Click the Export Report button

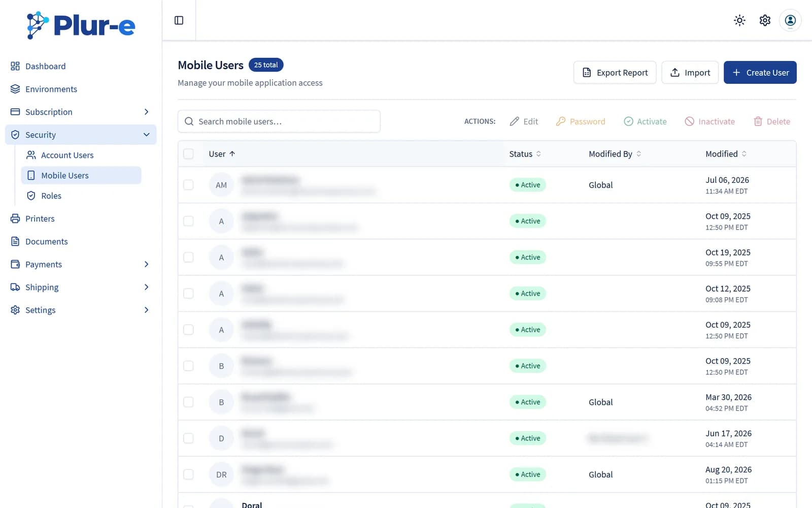coord(615,73)
